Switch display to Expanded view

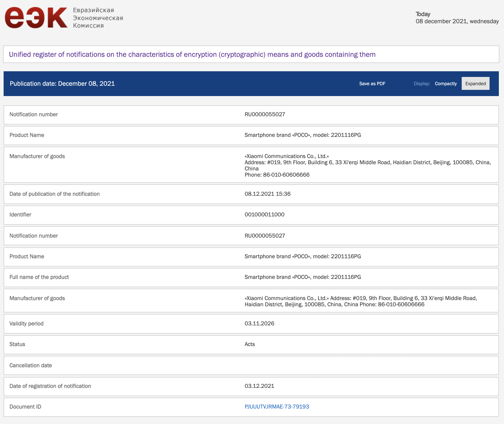coord(475,84)
